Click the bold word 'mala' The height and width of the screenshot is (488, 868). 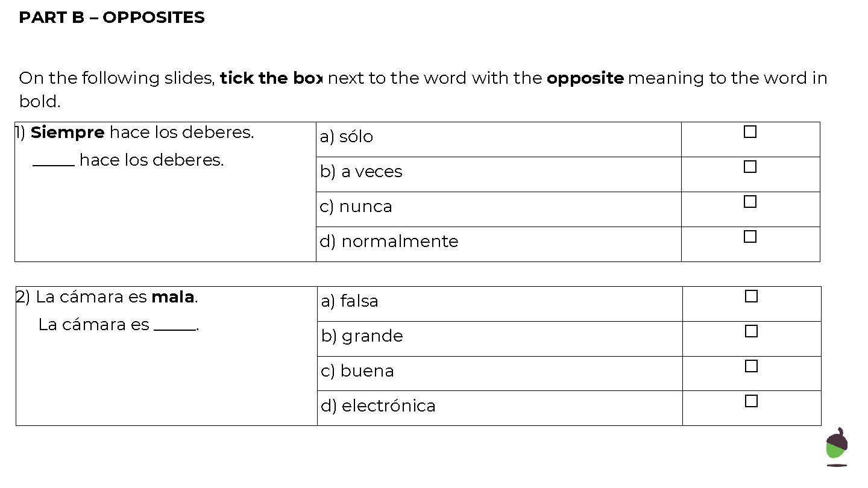[173, 297]
